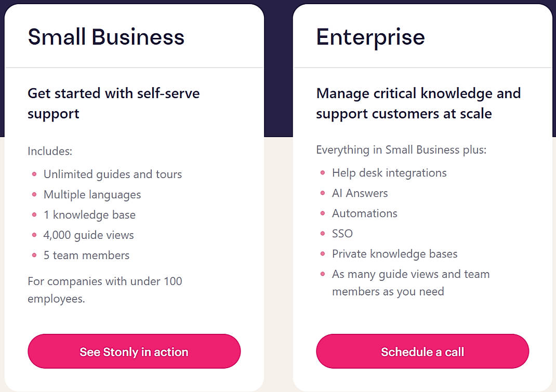This screenshot has height=392, width=556.
Task: Click the companies under 100 employees note
Action: point(104,290)
